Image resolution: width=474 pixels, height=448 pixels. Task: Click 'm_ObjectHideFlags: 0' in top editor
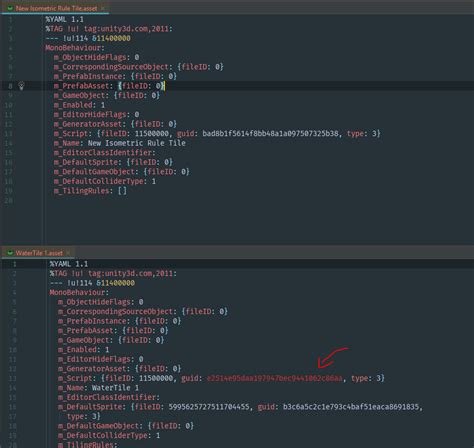coord(97,57)
